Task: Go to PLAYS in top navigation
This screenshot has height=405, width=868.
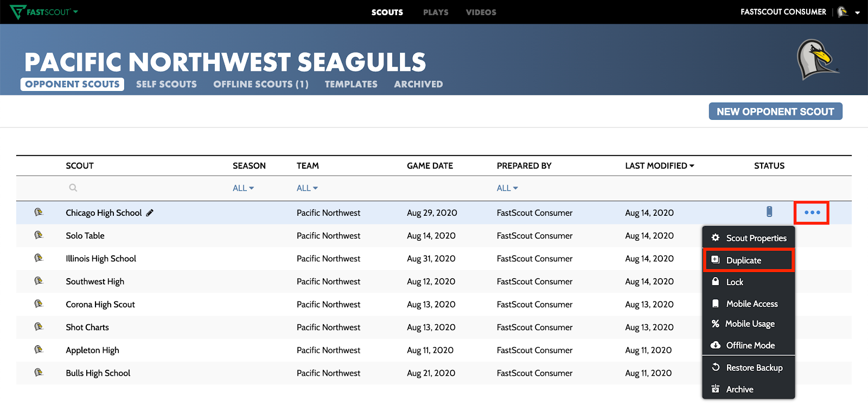Action: [x=436, y=12]
